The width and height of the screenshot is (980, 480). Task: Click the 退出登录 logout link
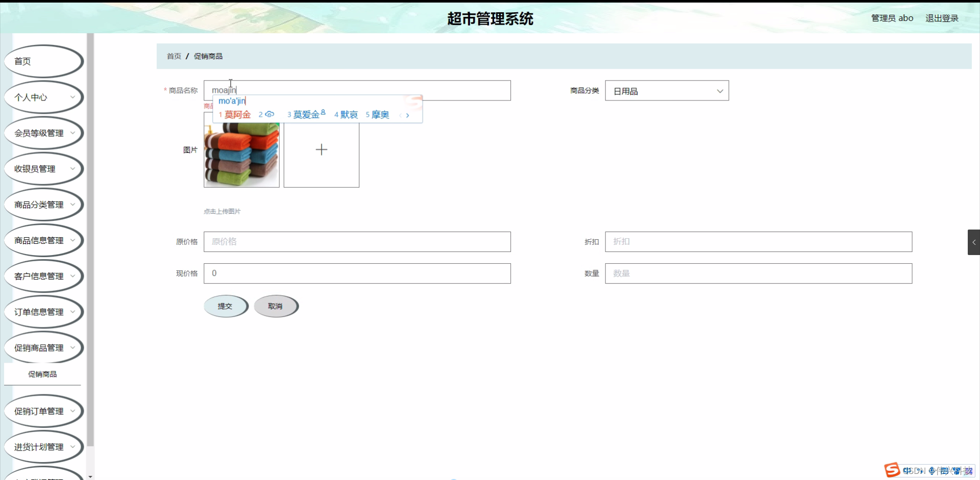942,18
